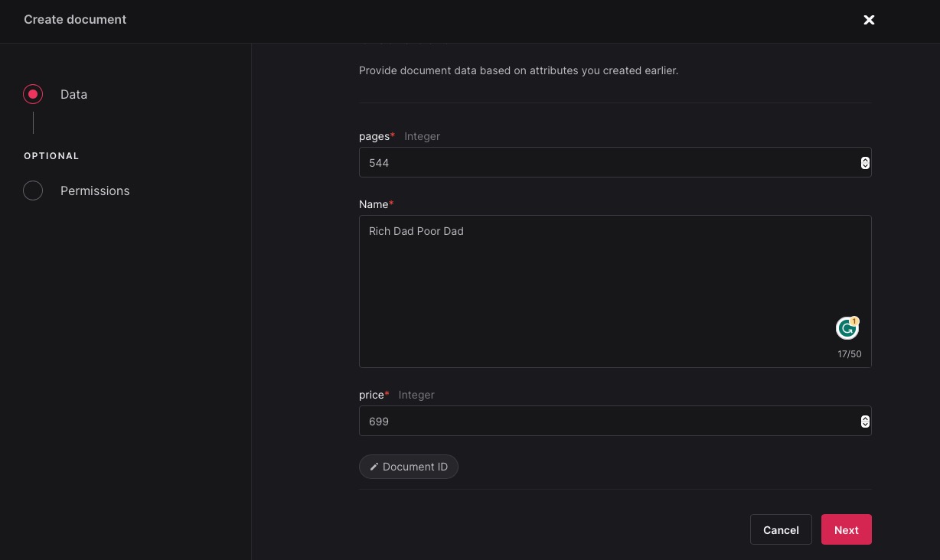Increment the price using stepper up arrow

pos(865,418)
